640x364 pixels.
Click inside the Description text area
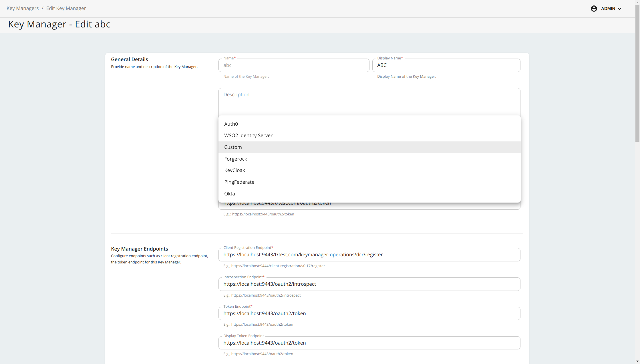click(369, 101)
